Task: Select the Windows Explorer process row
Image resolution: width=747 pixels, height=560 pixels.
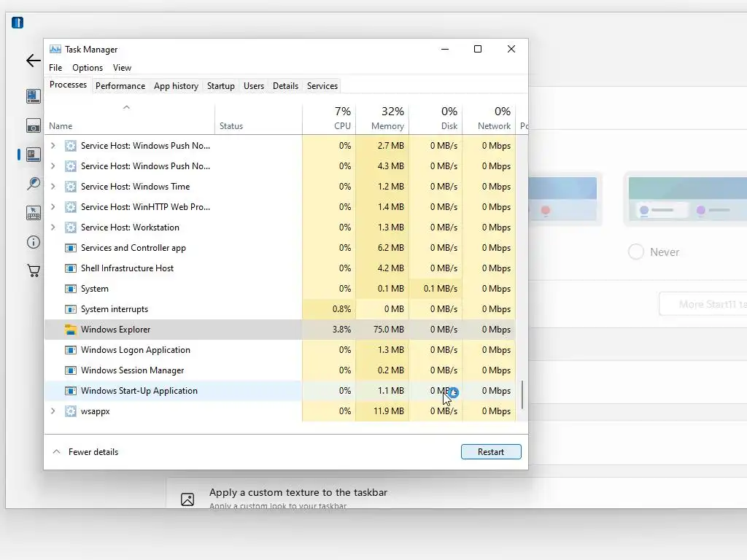Action: (280, 330)
